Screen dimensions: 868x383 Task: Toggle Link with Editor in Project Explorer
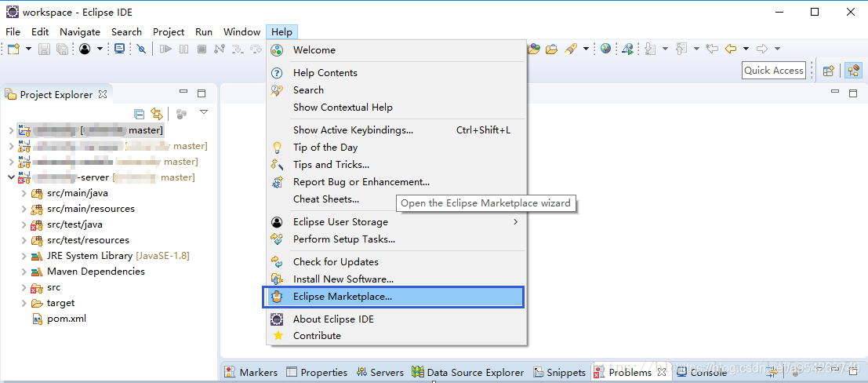tap(158, 114)
